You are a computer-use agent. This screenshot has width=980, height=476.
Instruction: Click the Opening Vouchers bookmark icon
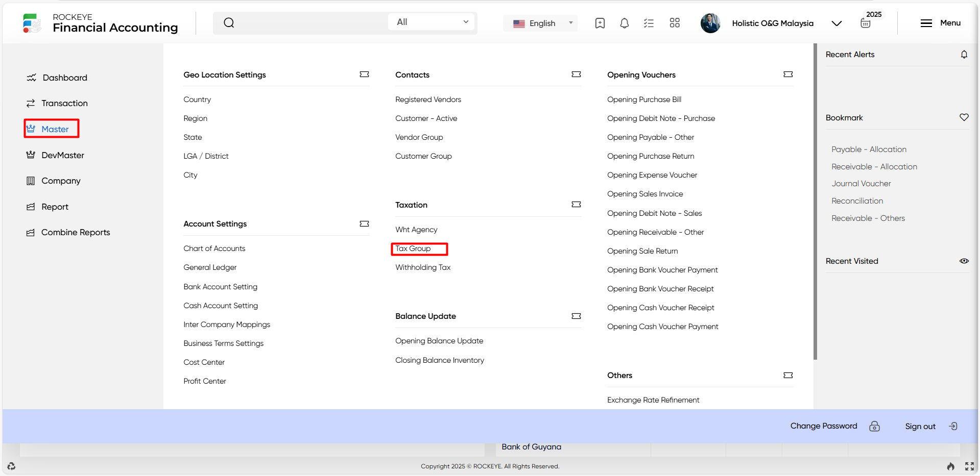point(788,74)
